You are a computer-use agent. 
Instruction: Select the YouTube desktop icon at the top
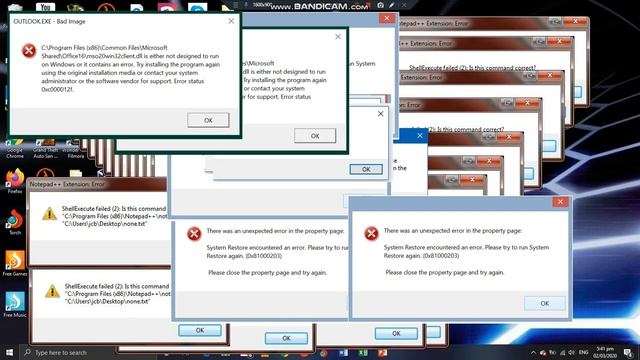tap(45, 7)
